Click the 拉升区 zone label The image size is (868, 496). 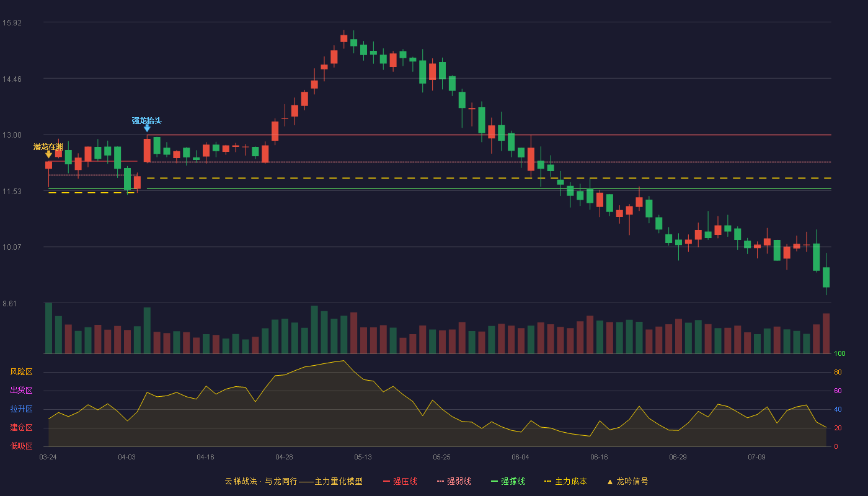[21, 409]
